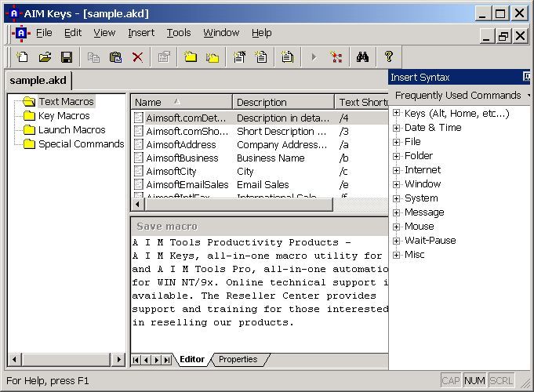Image resolution: width=534 pixels, height=392 pixels.
Task: Select the Launch Macros folder
Action: [x=71, y=130]
